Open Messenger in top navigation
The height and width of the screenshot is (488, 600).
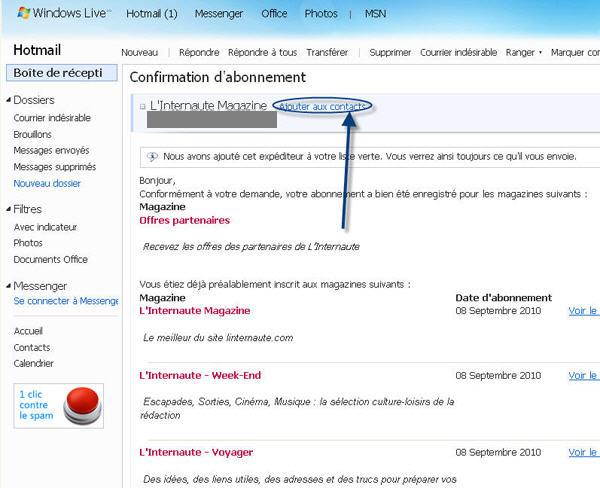[x=219, y=13]
